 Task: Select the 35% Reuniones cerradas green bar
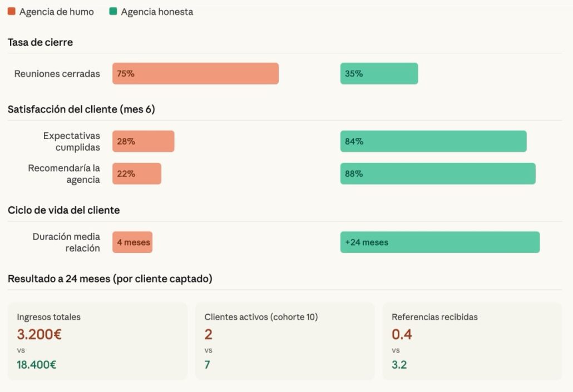pos(379,73)
